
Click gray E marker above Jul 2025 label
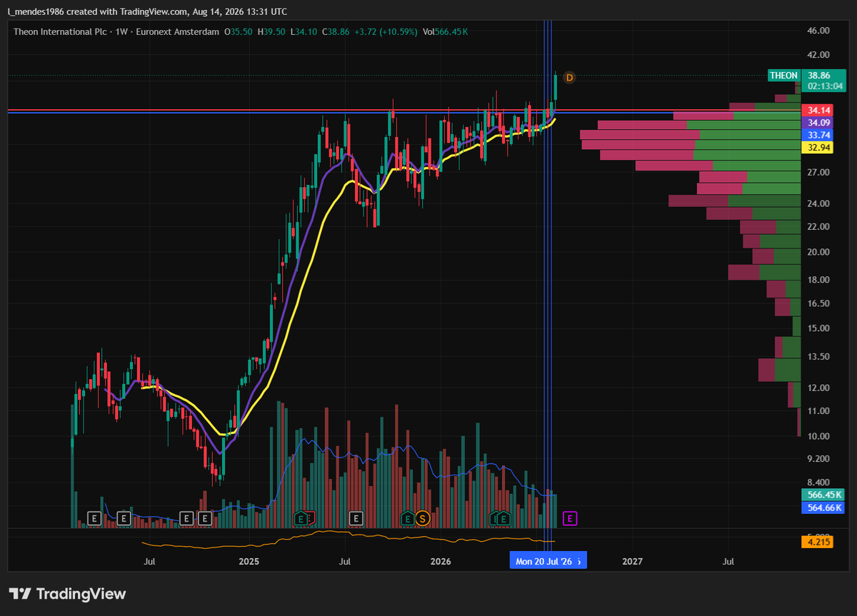[356, 518]
